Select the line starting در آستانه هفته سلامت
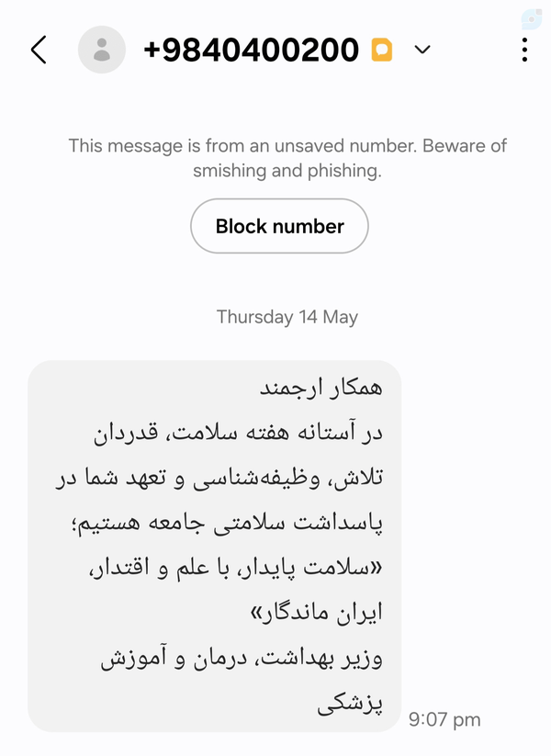This screenshot has height=756, width=551. click(238, 433)
